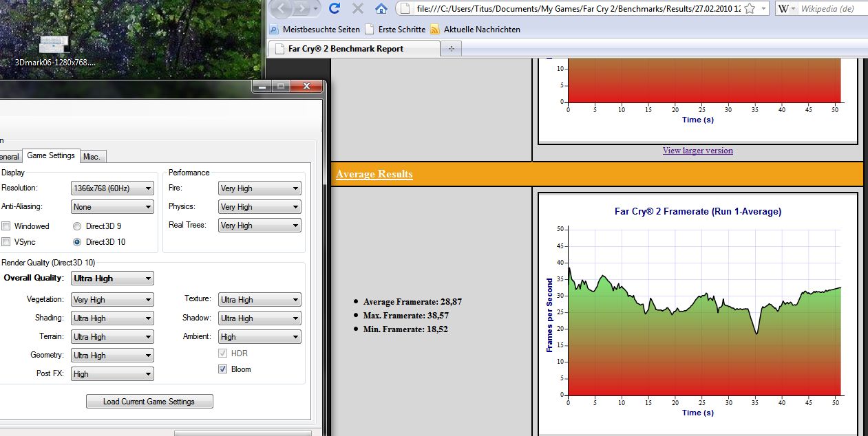Screen dimensions: 868x436
Task: Go forward in Firefox history
Action: (x=301, y=8)
